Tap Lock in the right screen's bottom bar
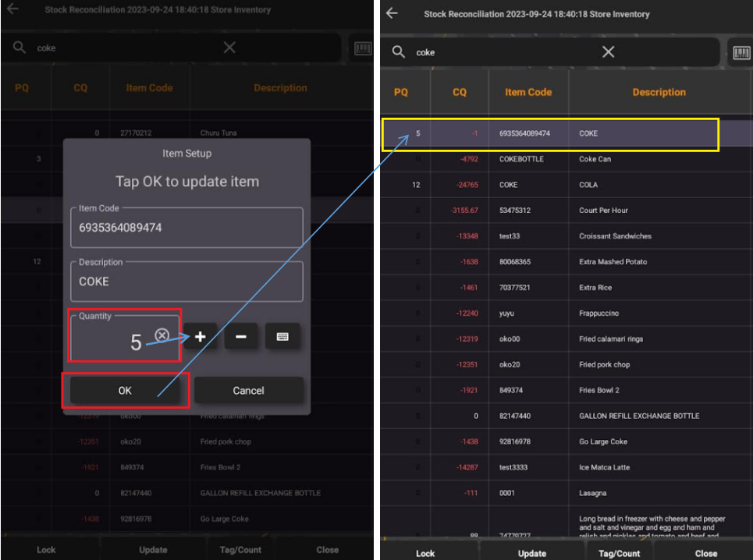753x560 pixels. pyautogui.click(x=425, y=553)
